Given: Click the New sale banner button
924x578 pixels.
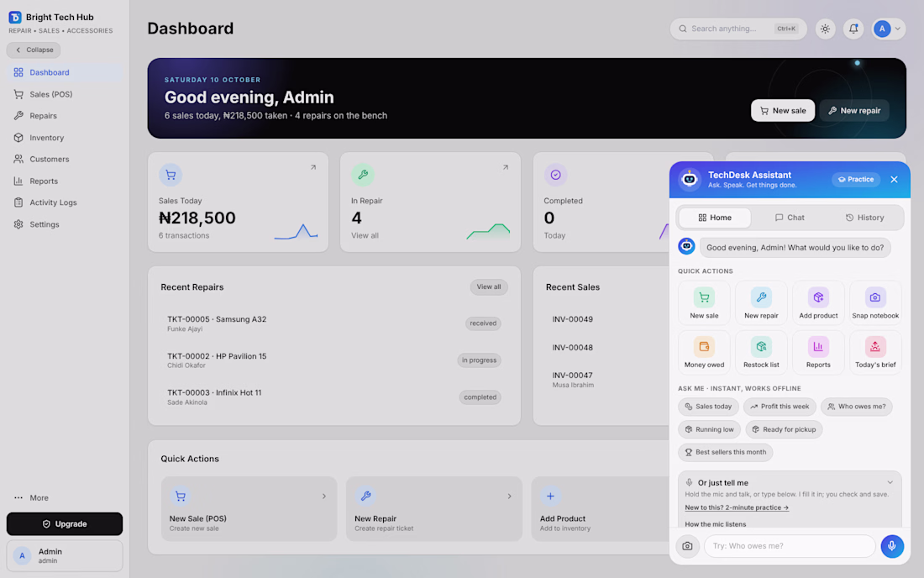Looking at the screenshot, I should point(783,111).
